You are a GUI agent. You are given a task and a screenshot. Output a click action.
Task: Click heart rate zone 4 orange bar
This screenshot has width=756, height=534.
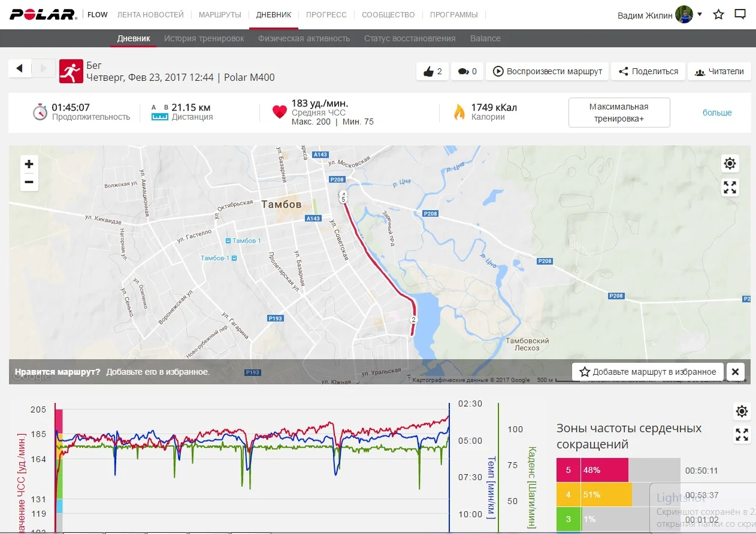tap(594, 494)
